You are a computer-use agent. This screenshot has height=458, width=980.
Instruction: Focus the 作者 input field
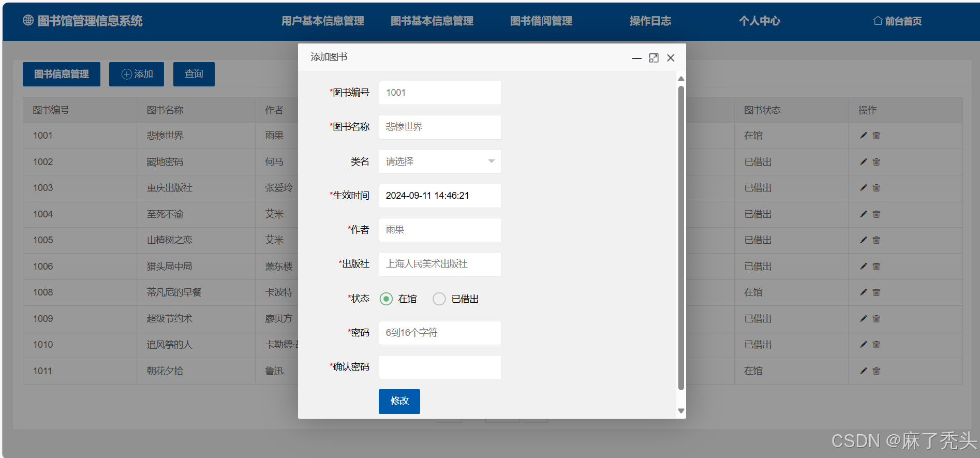pos(440,230)
